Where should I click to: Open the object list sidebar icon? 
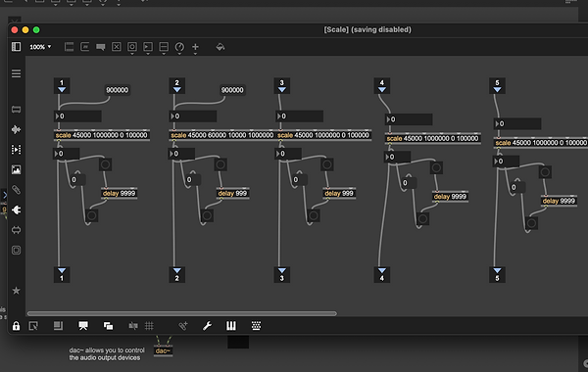[x=16, y=73]
